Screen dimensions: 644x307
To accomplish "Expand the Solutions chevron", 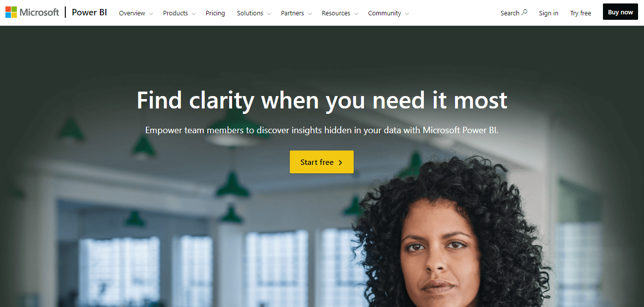I will [x=269, y=13].
